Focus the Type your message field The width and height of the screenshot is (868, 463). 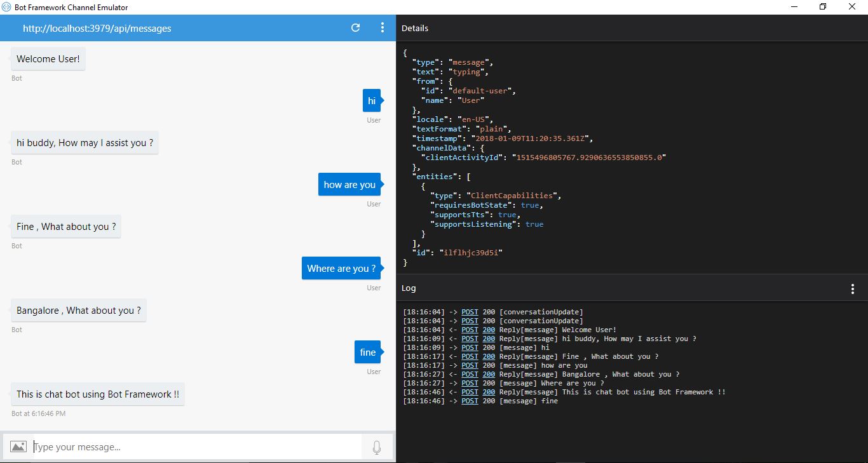pyautogui.click(x=196, y=447)
